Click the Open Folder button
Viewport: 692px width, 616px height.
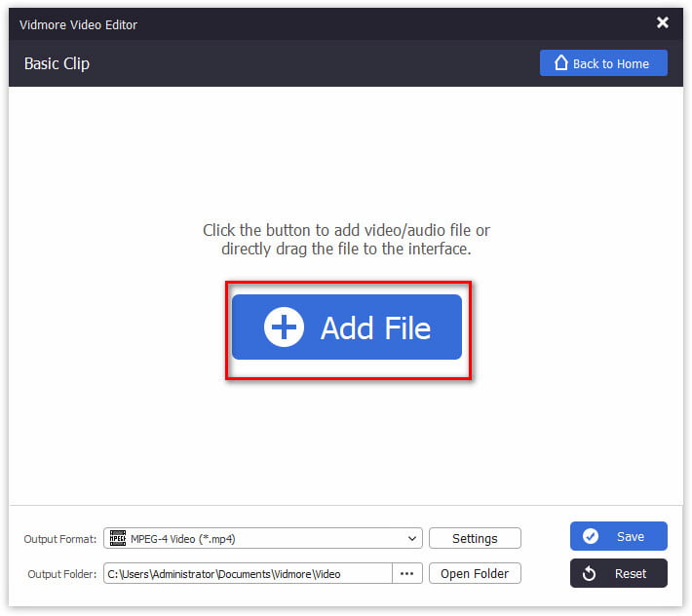click(475, 574)
